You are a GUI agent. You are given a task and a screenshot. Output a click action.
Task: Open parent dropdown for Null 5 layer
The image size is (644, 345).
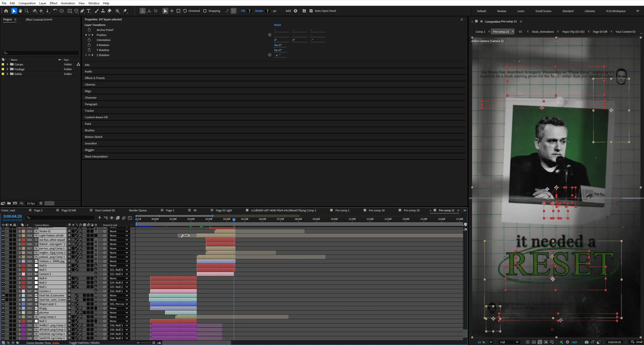[119, 270]
